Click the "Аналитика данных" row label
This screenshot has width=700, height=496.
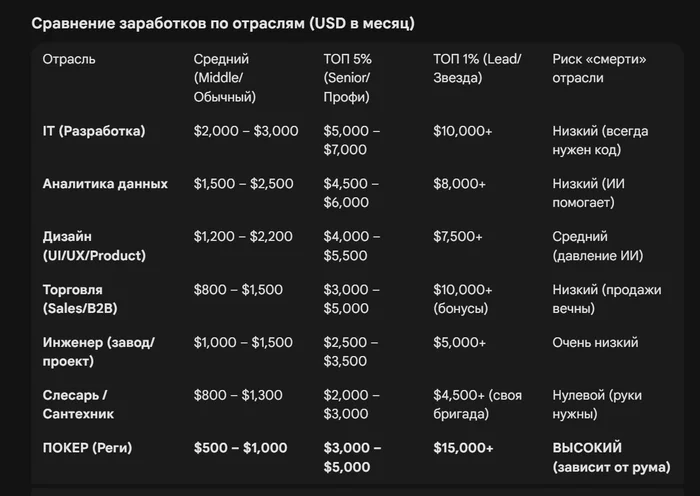pyautogui.click(x=105, y=184)
